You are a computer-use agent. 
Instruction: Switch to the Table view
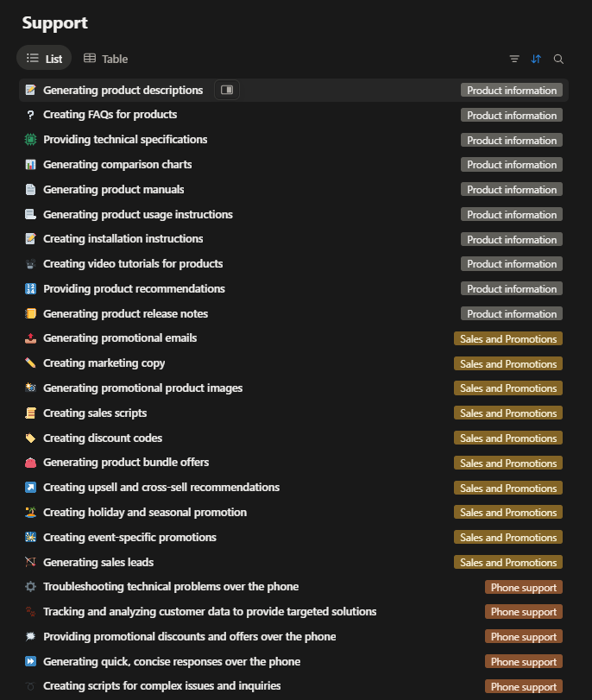coord(104,59)
